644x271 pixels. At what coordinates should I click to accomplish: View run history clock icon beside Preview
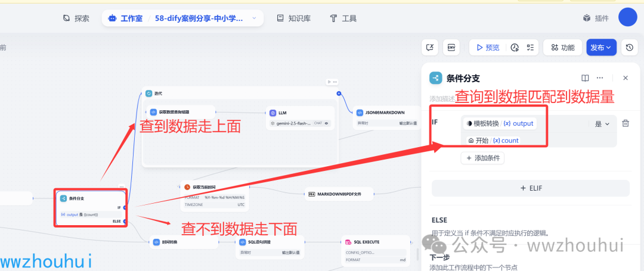coord(515,48)
